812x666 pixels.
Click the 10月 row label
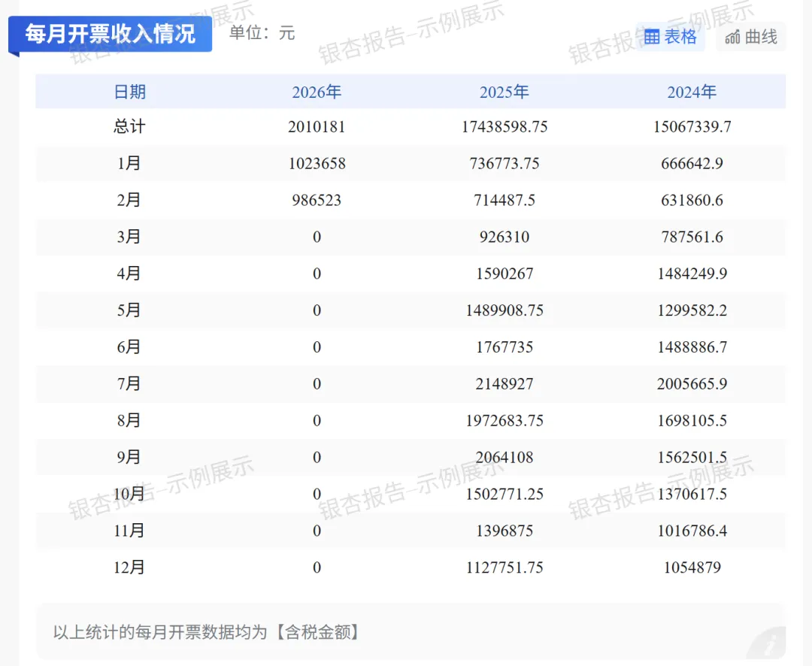coord(129,494)
